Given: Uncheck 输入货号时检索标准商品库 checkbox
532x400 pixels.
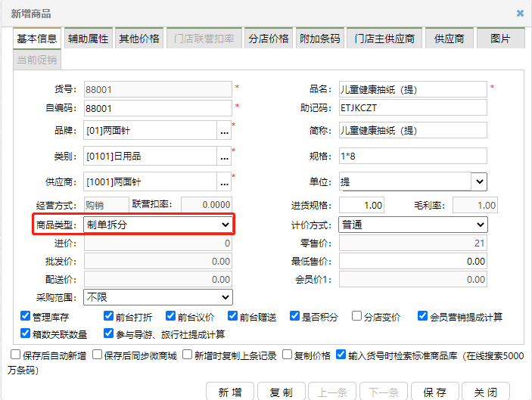Looking at the screenshot, I should pyautogui.click(x=341, y=355).
